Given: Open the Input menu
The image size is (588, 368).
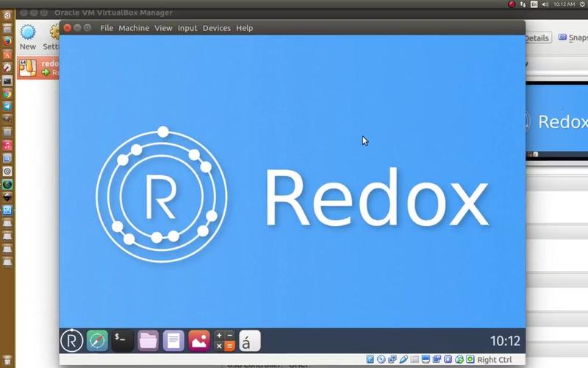Looking at the screenshot, I should coord(187,28).
